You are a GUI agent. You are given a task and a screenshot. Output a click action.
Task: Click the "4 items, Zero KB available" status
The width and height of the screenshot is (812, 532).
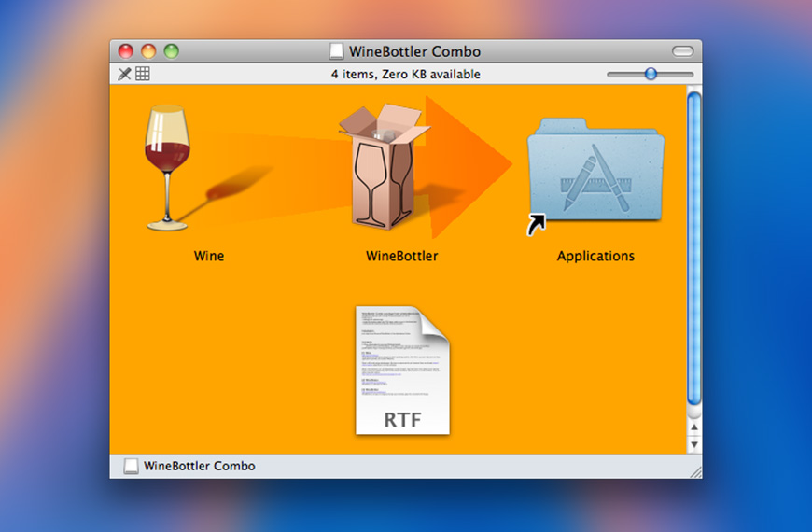405,74
